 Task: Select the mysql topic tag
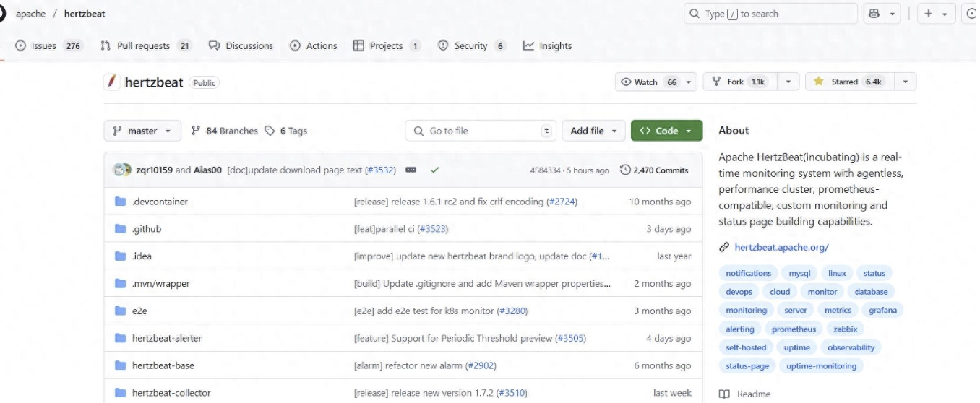(x=799, y=273)
